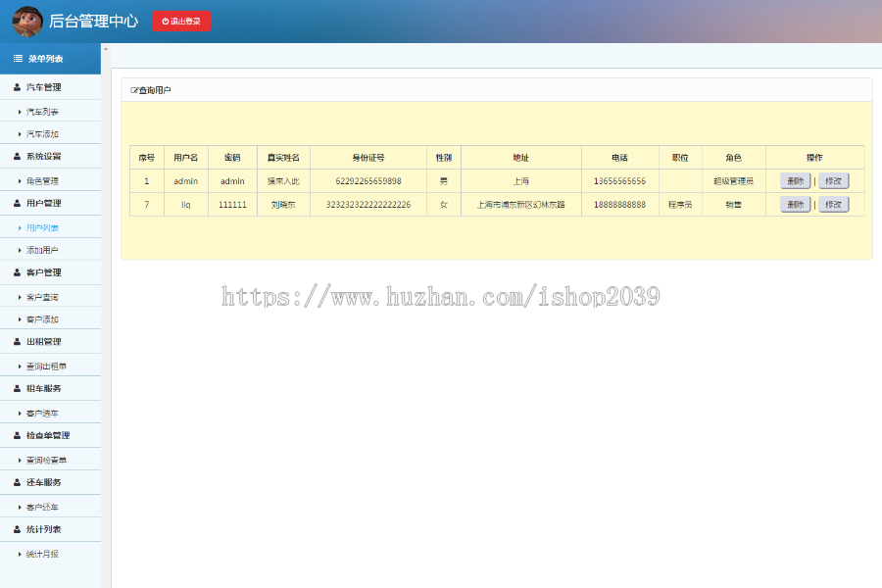Open the 汽车列表 menu item
This screenshot has width=882, height=588.
[x=50, y=112]
